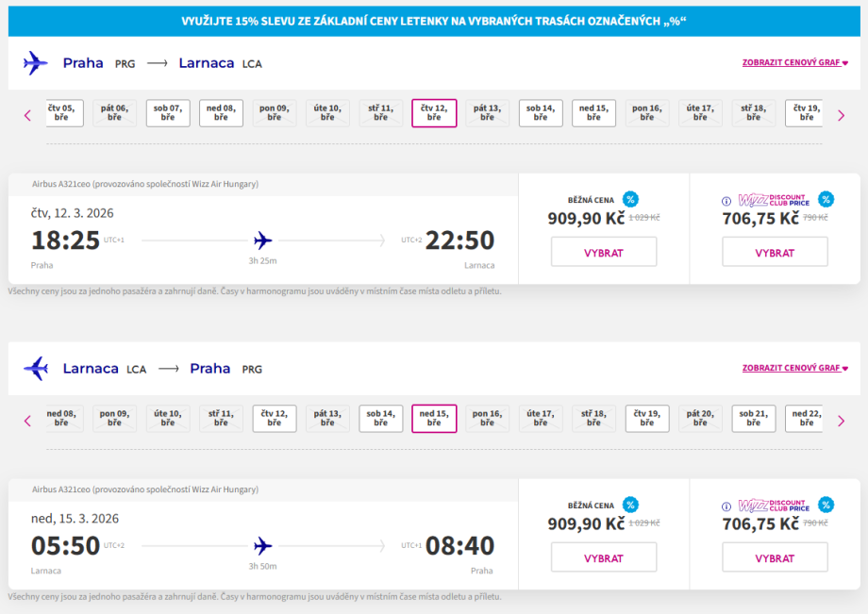Expand price graph for Praha to Larnaca

[794, 63]
